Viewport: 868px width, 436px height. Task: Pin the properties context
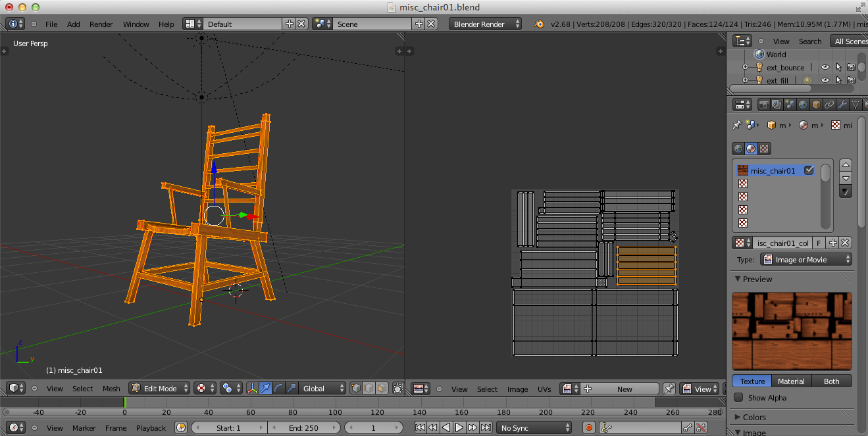coord(737,125)
